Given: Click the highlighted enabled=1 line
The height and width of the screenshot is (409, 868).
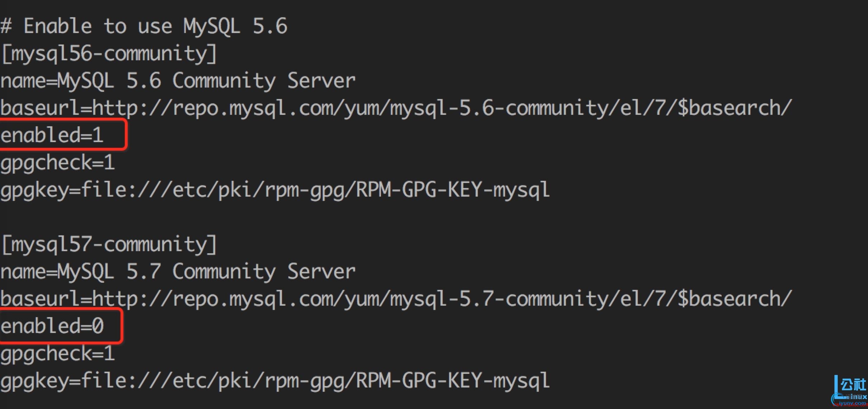Looking at the screenshot, I should [x=52, y=135].
